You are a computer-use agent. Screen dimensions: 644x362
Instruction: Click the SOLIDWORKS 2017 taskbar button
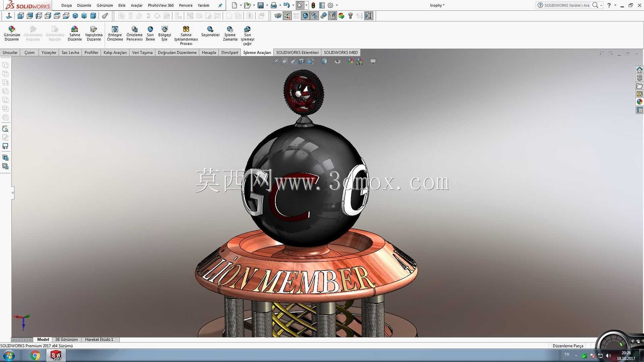tap(56, 355)
